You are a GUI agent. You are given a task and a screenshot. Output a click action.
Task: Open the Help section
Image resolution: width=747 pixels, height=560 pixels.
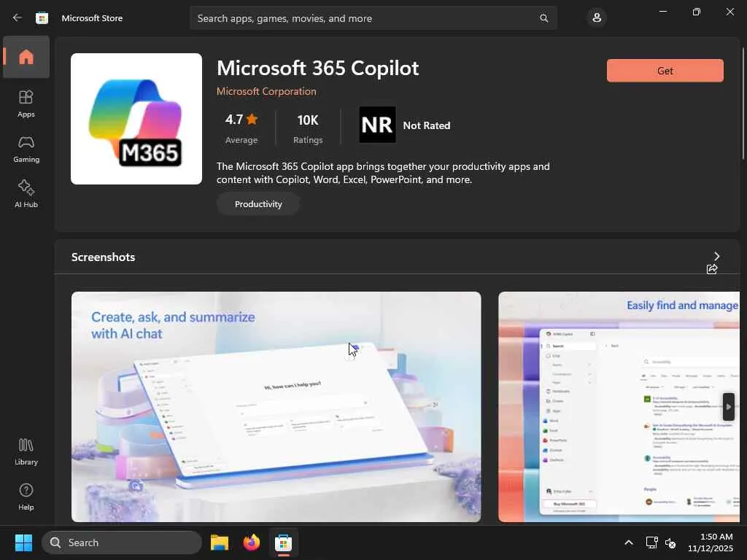pos(26,497)
